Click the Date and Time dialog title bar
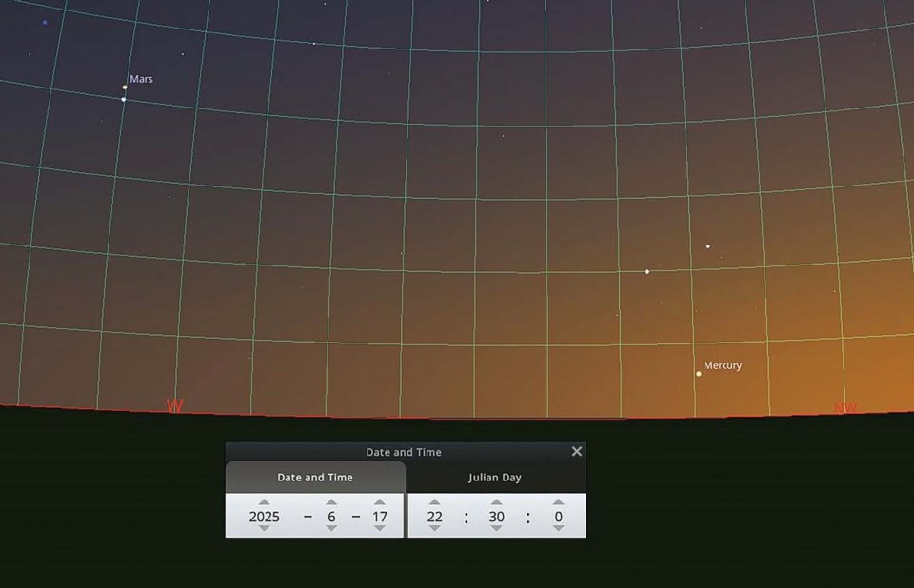 click(404, 452)
